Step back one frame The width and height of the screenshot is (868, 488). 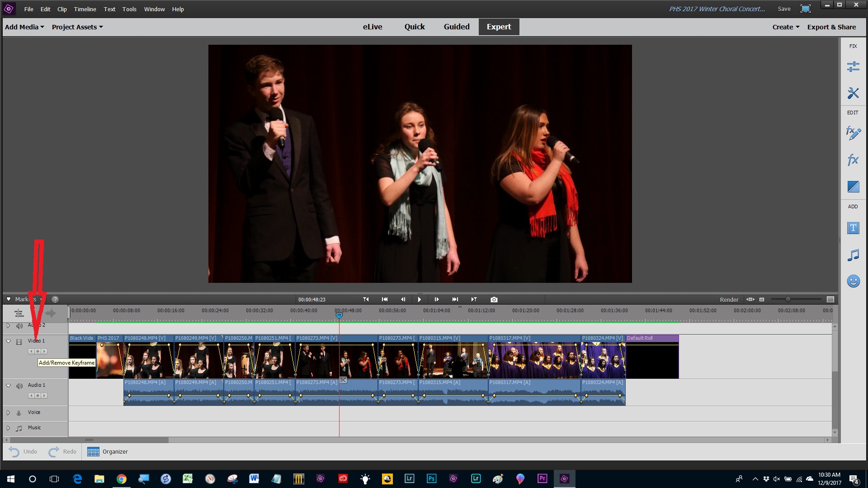(x=403, y=300)
